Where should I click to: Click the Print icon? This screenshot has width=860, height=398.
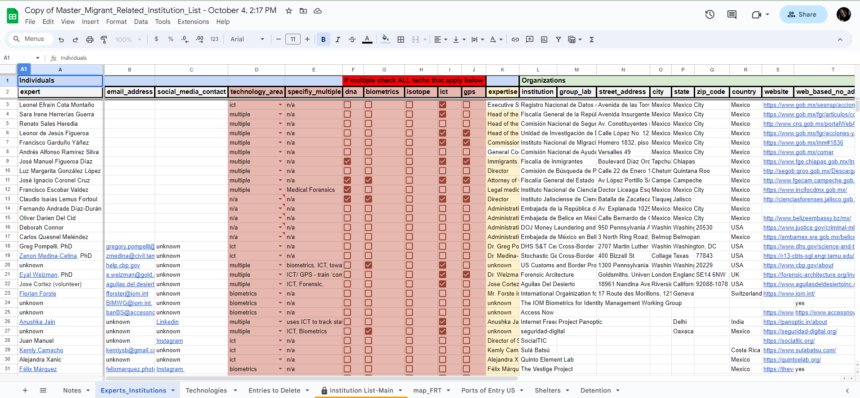click(x=89, y=39)
